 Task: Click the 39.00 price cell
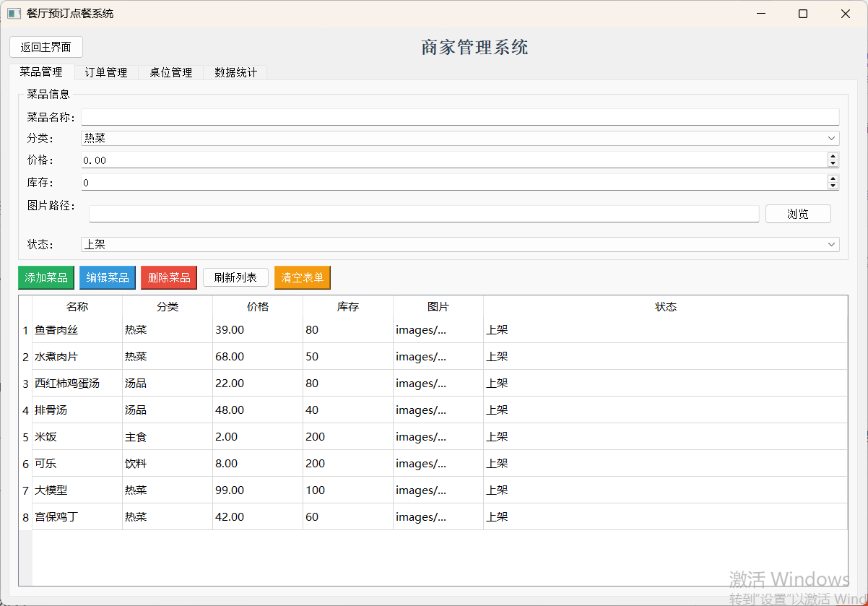point(258,330)
